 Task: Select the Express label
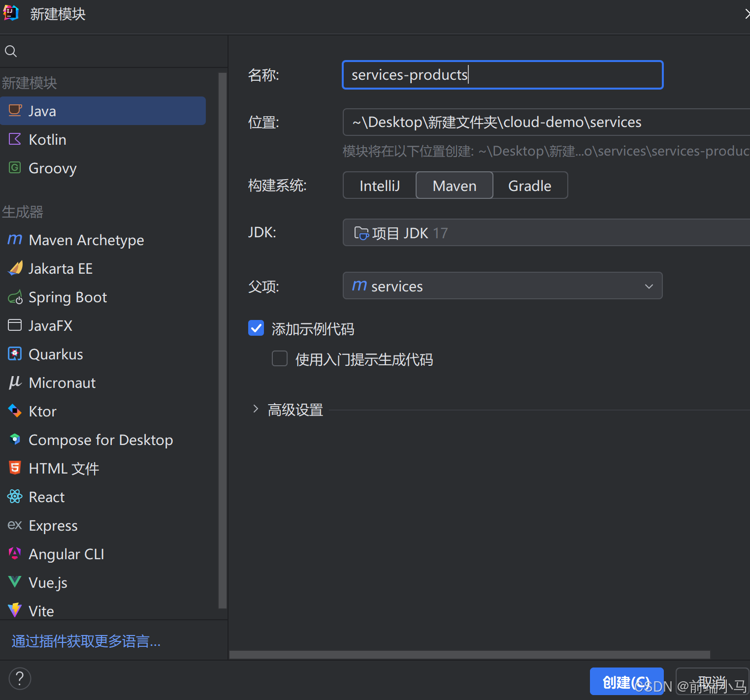coord(53,526)
